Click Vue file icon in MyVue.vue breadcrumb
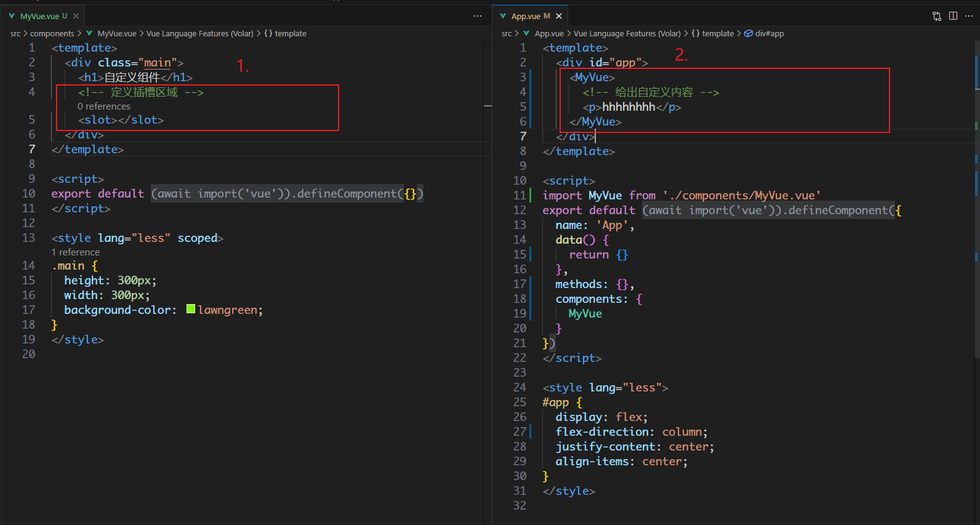 pyautogui.click(x=89, y=33)
